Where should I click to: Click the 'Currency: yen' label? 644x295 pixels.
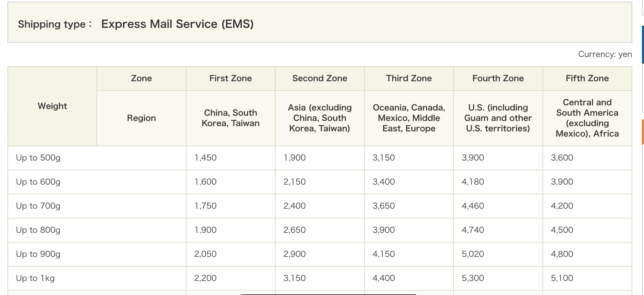(605, 54)
